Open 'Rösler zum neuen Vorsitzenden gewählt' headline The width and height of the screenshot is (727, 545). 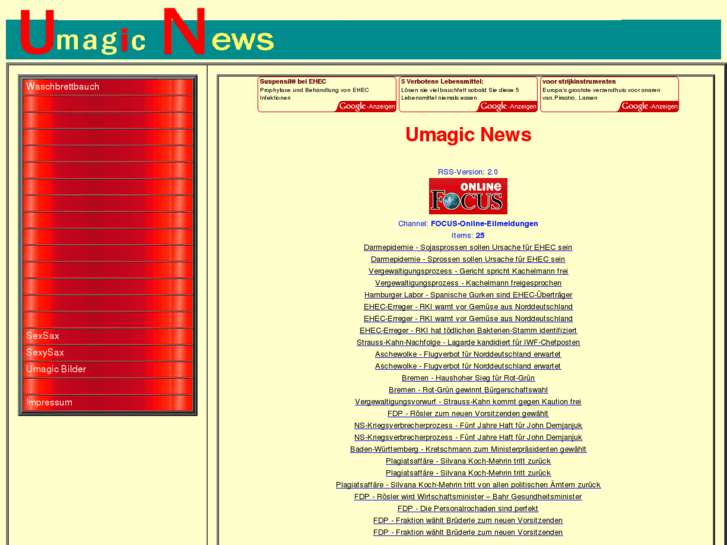click(x=468, y=413)
